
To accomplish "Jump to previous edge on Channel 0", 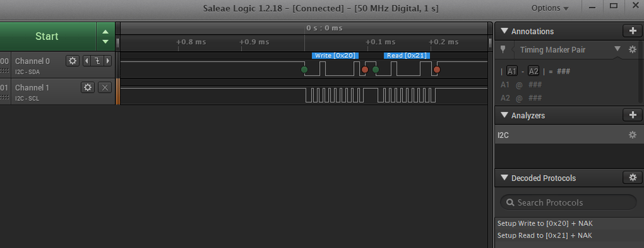I will tap(86, 61).
